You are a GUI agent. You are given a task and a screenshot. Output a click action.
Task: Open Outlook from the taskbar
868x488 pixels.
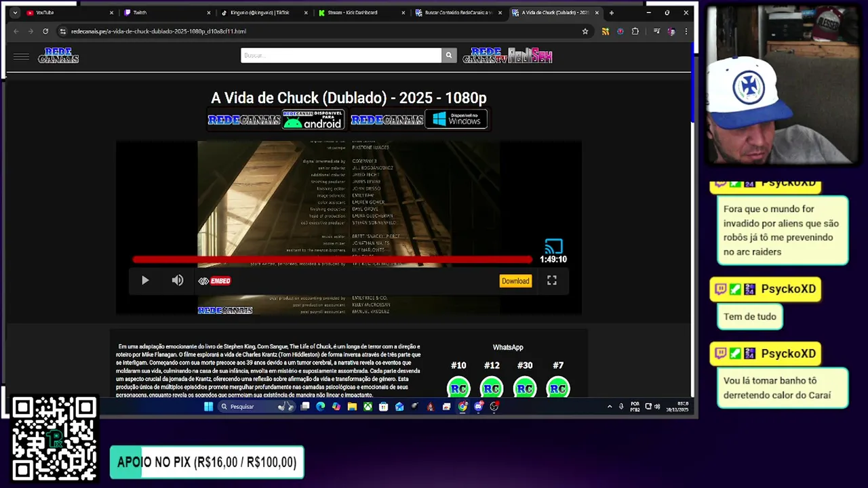pos(399,407)
